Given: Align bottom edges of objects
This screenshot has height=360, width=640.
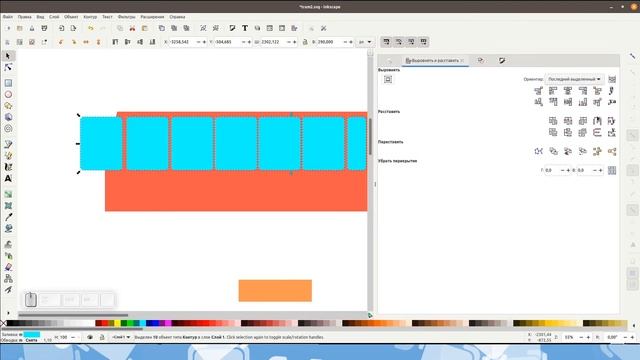Looking at the screenshot, I should [583, 102].
